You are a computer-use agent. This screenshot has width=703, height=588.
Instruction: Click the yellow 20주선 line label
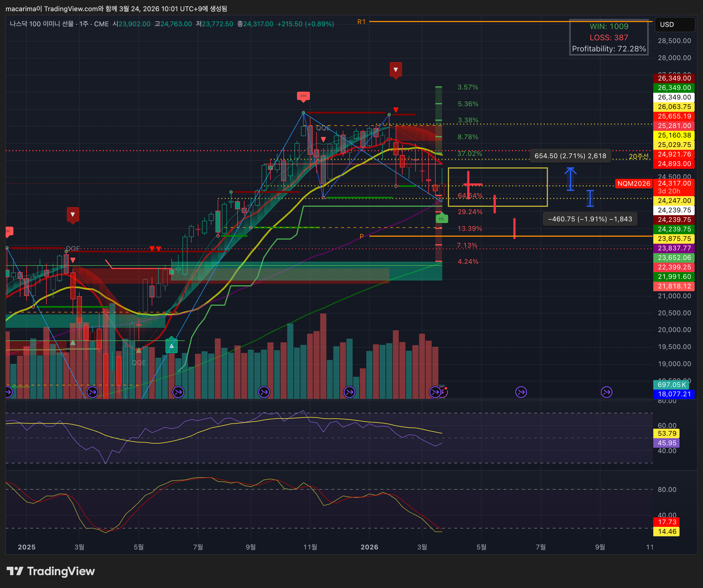[x=638, y=157]
